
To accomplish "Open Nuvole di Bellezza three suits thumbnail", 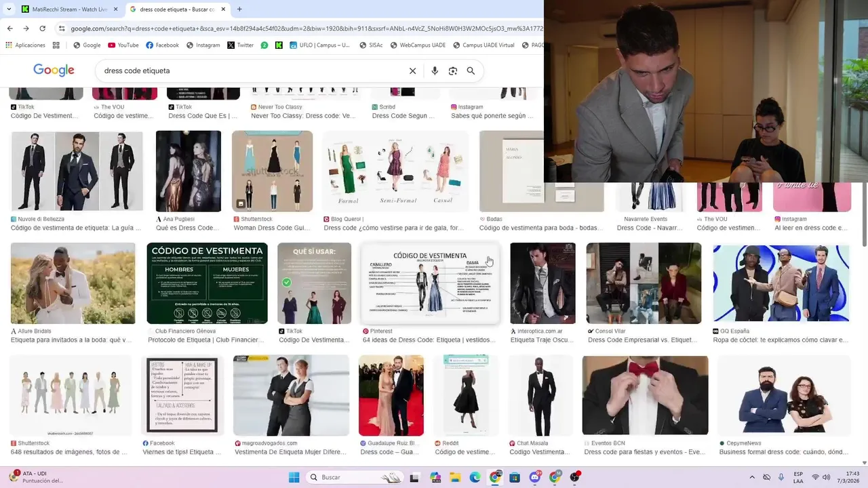I will point(77,171).
